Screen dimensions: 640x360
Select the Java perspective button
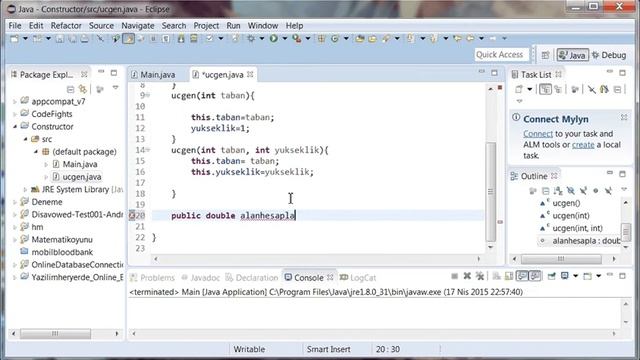click(x=573, y=55)
